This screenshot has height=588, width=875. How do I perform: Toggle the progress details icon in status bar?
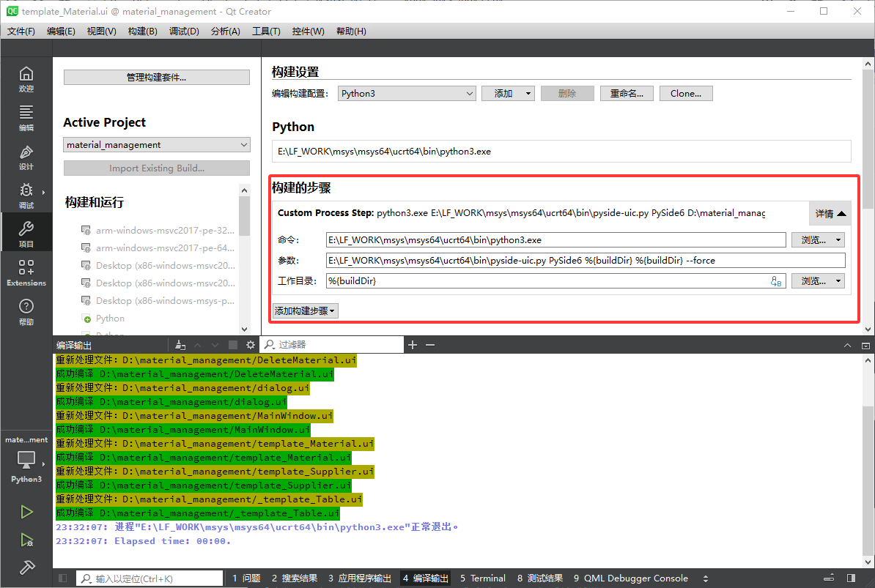point(830,578)
